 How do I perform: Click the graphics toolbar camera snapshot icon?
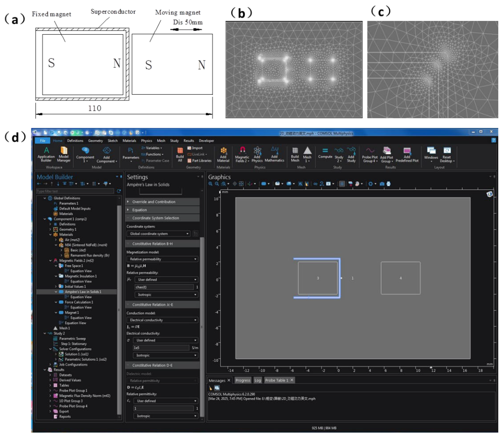382,184
